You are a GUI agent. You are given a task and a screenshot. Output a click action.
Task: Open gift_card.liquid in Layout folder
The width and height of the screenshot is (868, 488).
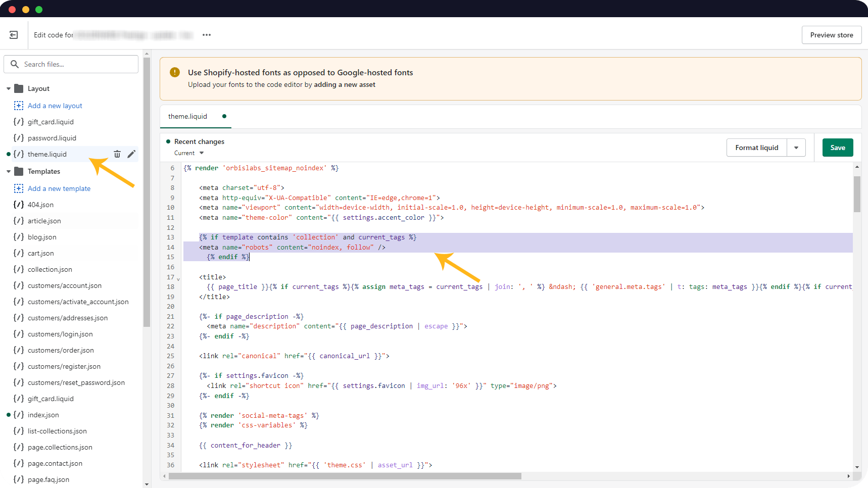tap(51, 122)
